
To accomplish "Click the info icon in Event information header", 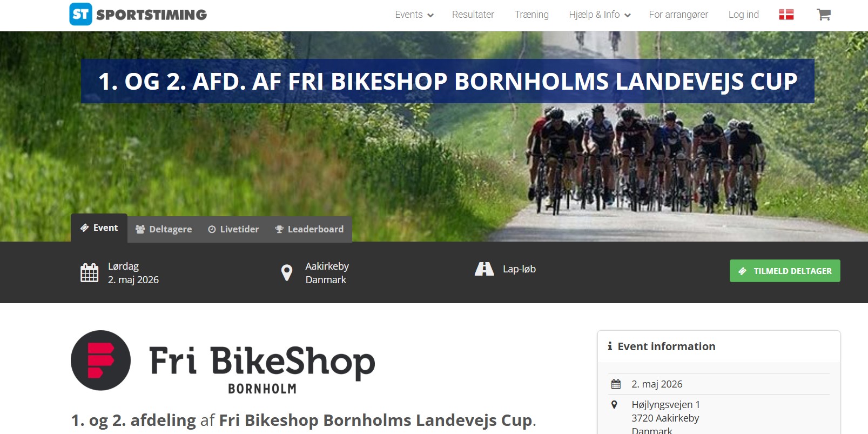I will coord(610,346).
